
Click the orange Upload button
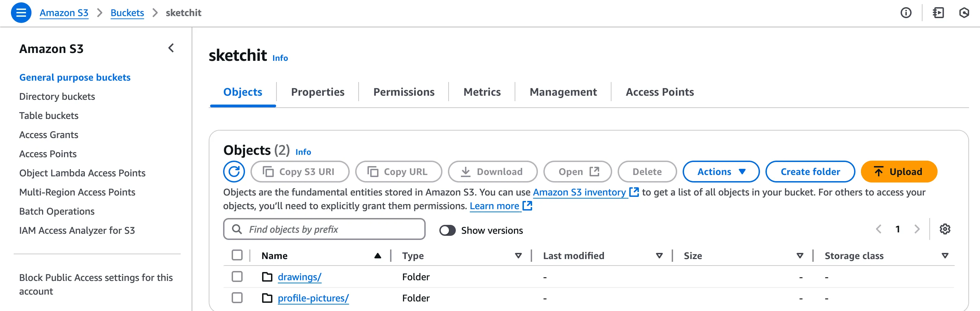pos(899,172)
